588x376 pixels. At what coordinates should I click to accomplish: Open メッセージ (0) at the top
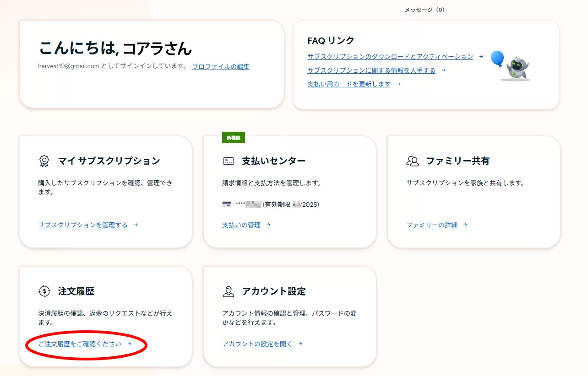click(425, 10)
